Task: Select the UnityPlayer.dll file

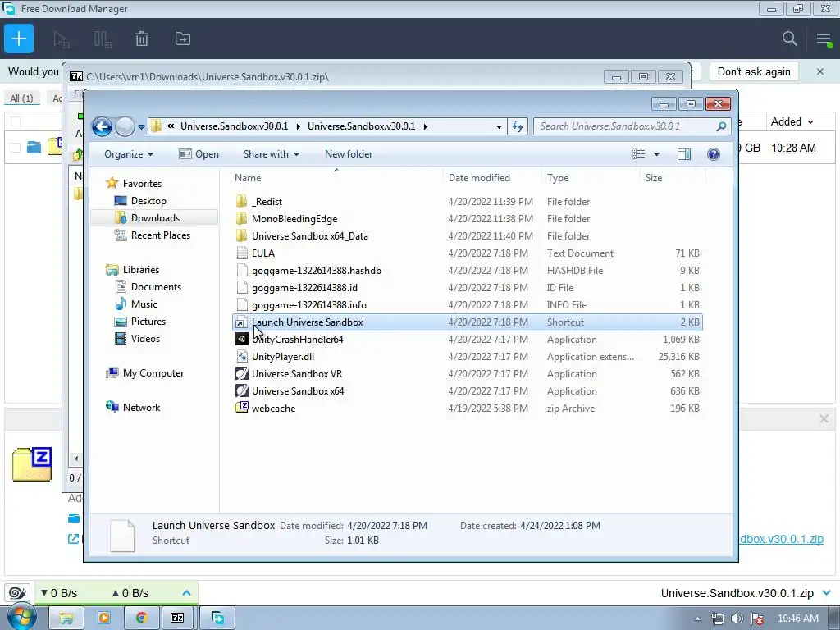Action: [283, 356]
